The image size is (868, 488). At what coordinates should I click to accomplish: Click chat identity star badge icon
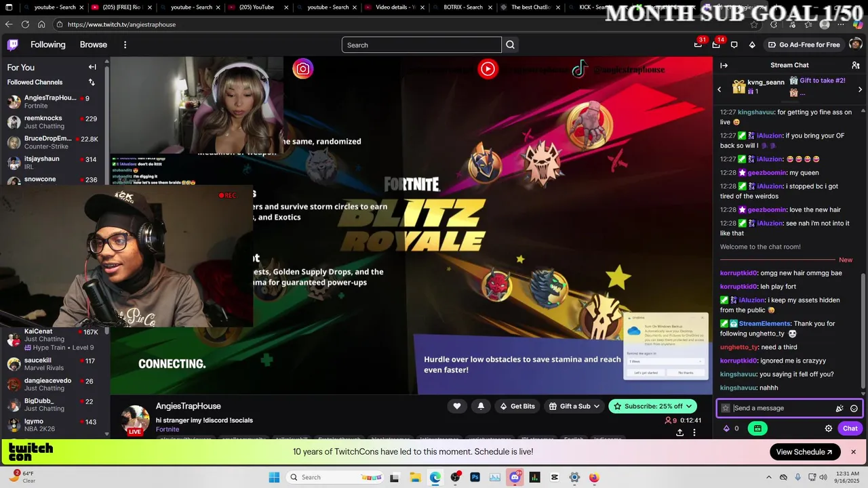[726, 408]
